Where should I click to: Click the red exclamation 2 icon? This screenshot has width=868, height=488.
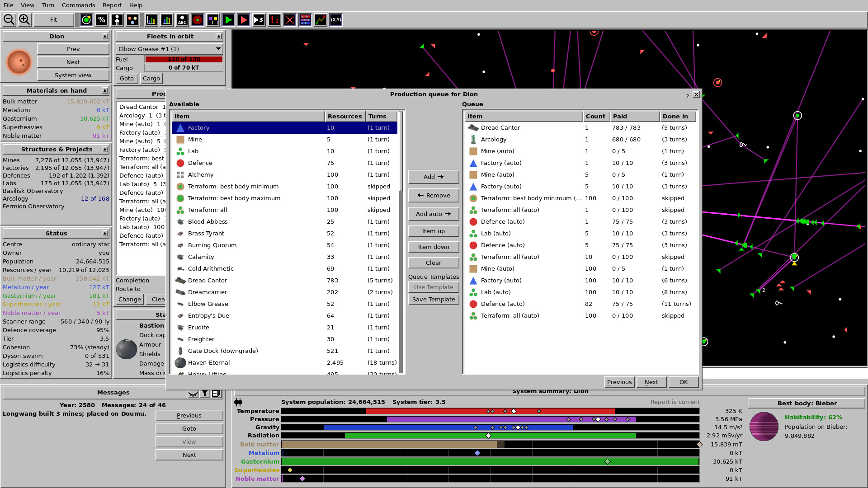click(274, 20)
